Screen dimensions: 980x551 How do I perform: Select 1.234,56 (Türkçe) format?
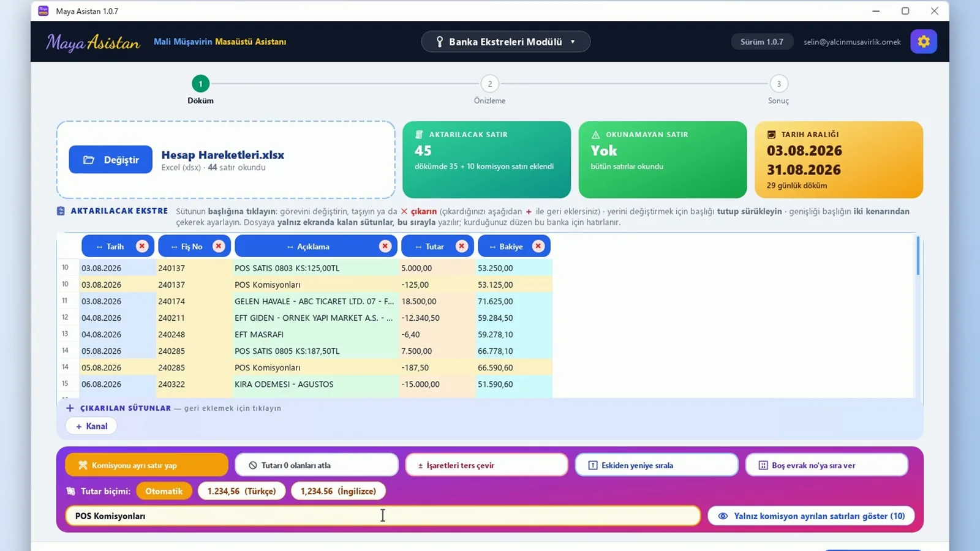pos(242,491)
